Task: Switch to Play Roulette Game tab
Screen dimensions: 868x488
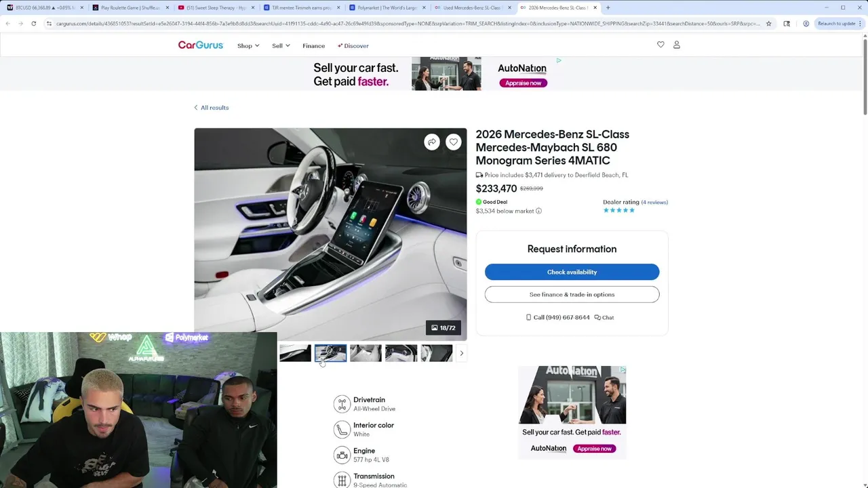Action: coord(129,7)
